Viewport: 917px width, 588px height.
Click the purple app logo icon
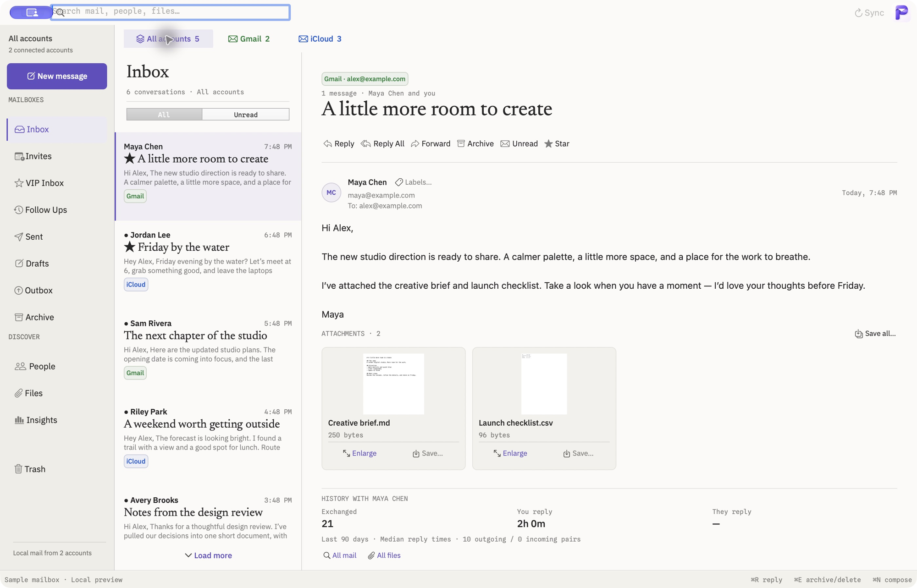(x=901, y=12)
